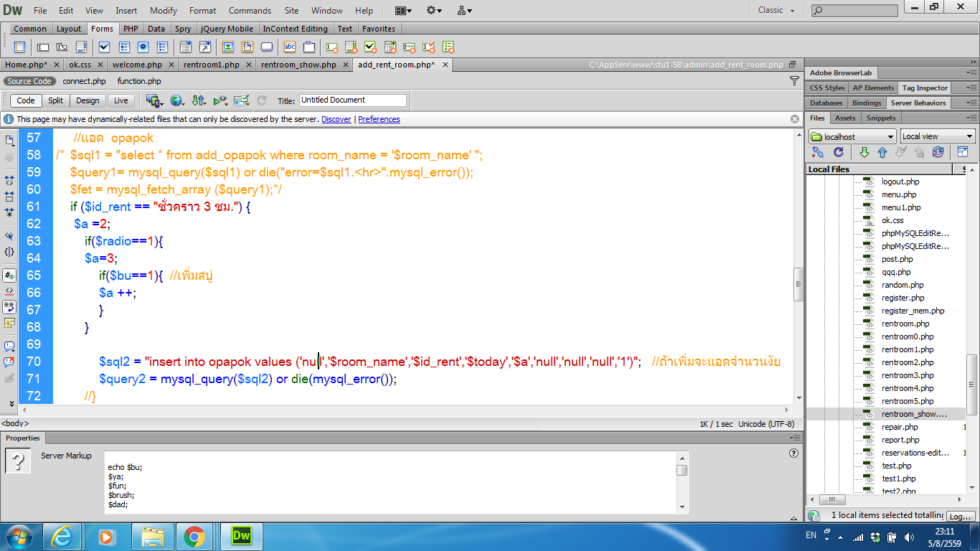Screen dimensions: 980x551
Task: Select parent tag in coding toolbar
Action: pos(9,235)
